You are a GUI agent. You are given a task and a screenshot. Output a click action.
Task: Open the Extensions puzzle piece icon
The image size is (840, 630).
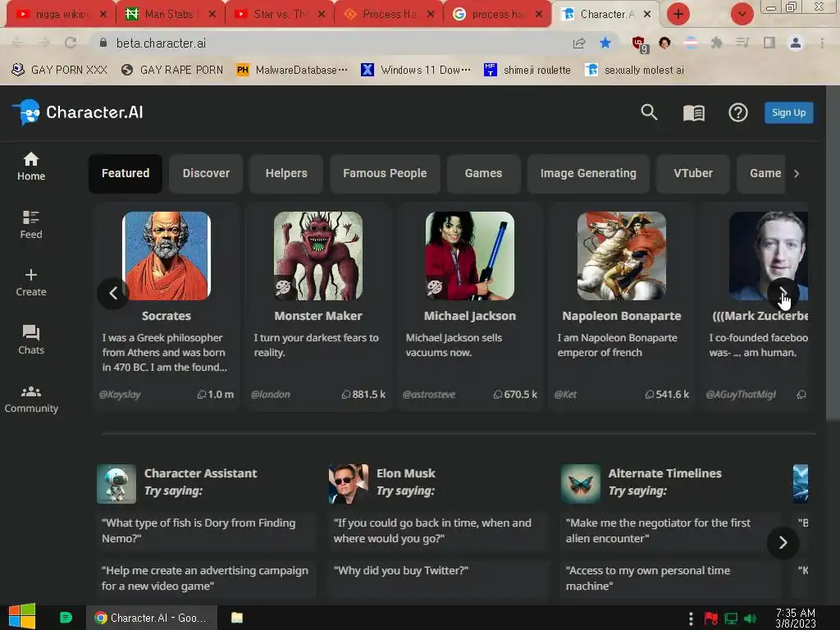715,43
